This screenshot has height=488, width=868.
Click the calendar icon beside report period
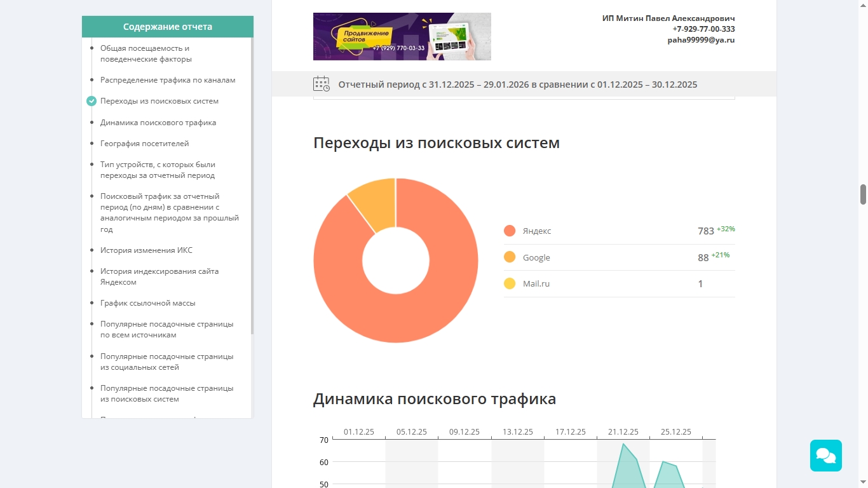pos(322,84)
